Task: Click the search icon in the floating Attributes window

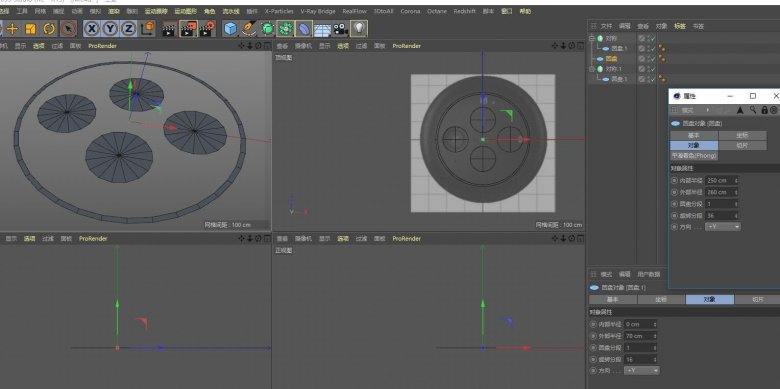Action: point(753,110)
